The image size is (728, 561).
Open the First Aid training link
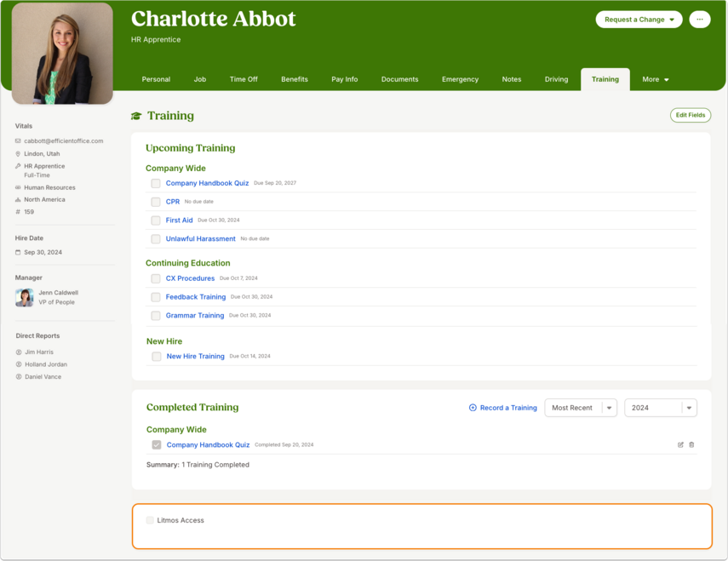[x=179, y=220]
